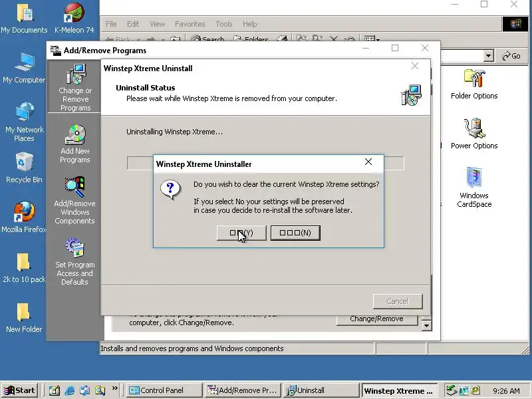Click the 9:26 AM system clock
Screen dimensions: 532x399
pos(506,391)
